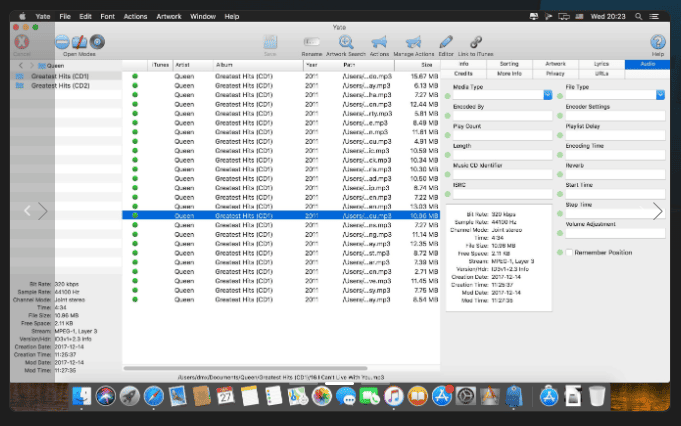Select the track row sized 15.67 MB
Viewport: 681px width, 426px height.
[x=281, y=76]
